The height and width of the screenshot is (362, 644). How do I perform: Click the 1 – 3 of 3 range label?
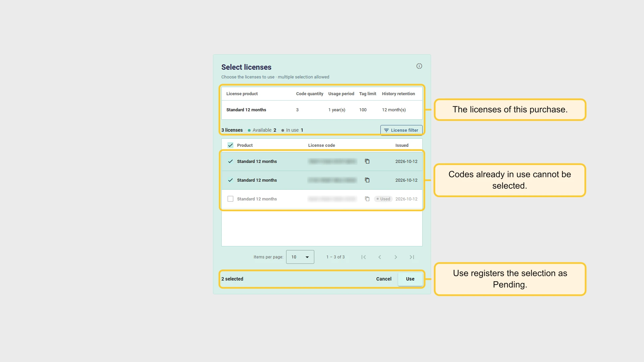pyautogui.click(x=335, y=257)
